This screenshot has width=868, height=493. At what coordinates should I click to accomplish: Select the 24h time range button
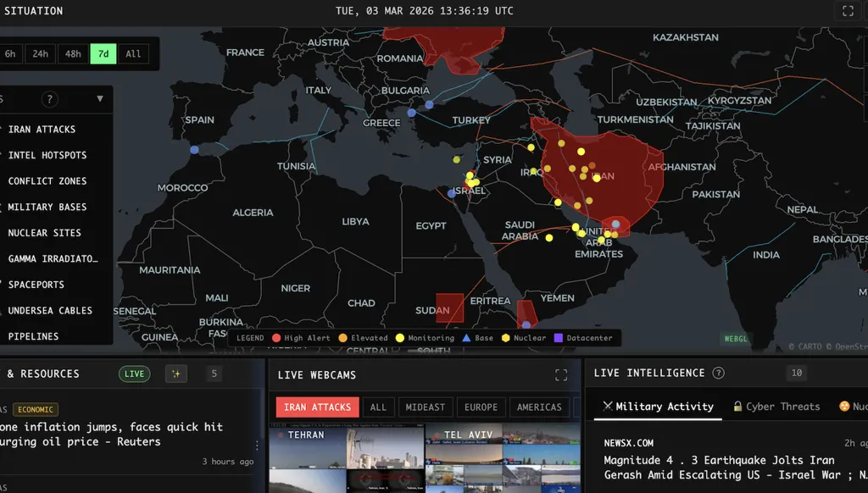point(40,53)
